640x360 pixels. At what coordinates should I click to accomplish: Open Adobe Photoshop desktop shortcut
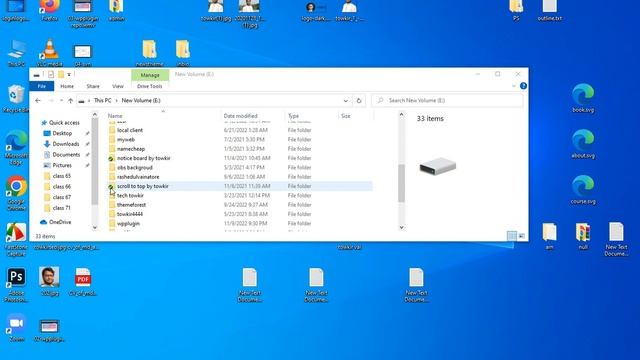tap(16, 285)
